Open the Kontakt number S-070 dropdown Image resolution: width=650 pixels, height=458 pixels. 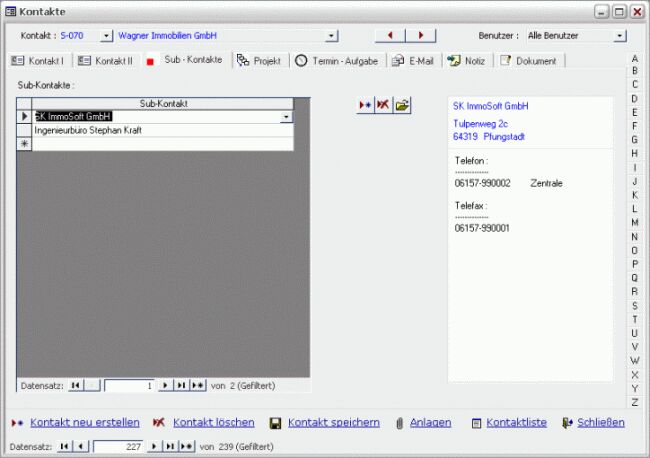tap(107, 35)
